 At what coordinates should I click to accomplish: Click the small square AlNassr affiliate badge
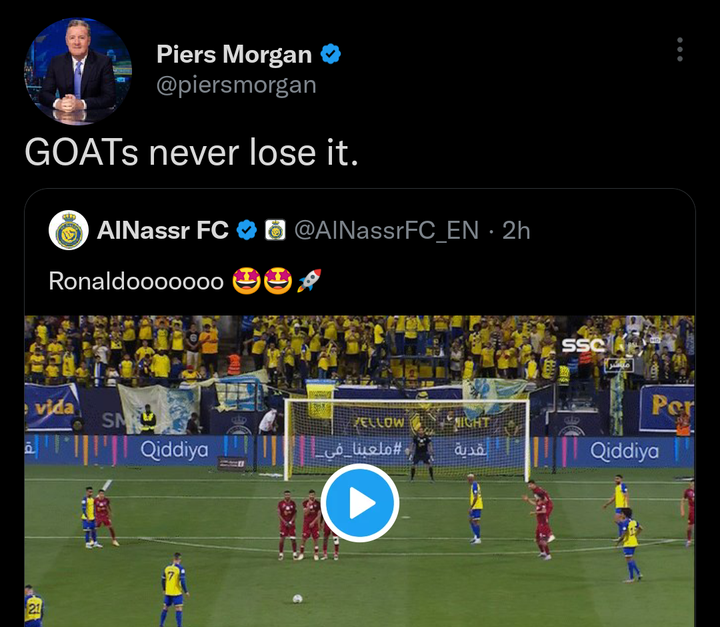276,230
